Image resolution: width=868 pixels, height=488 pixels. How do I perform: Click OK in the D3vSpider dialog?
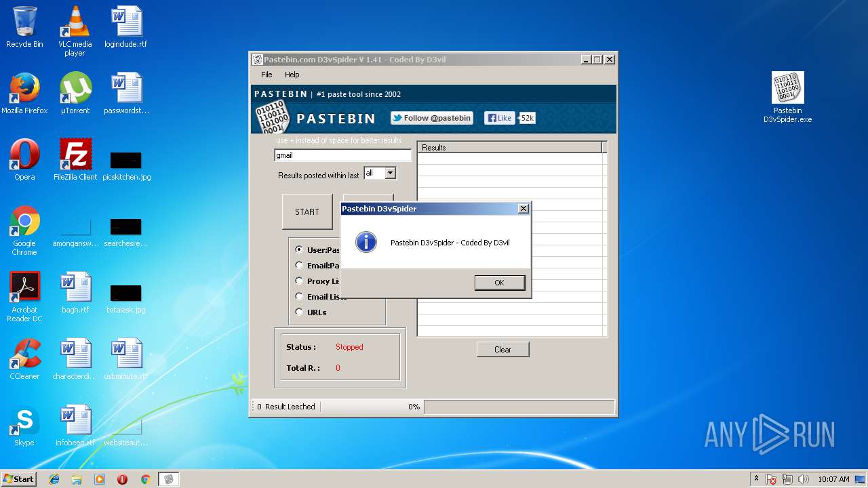pyautogui.click(x=500, y=283)
